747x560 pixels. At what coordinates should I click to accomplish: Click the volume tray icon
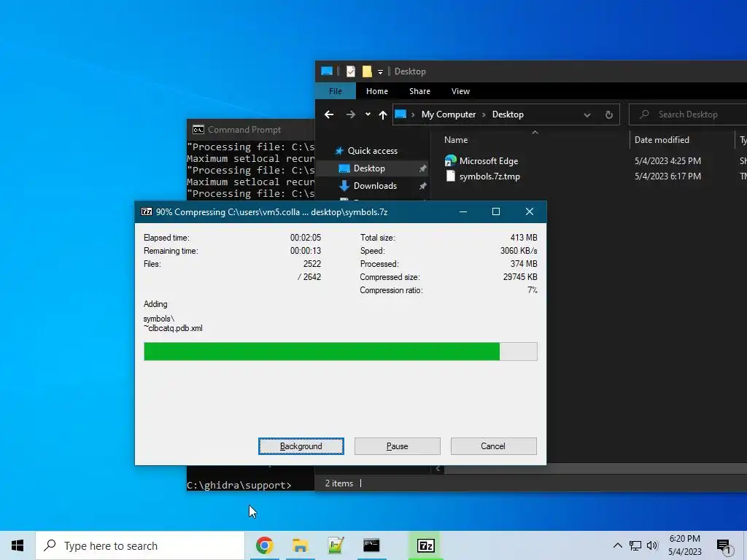[652, 545]
